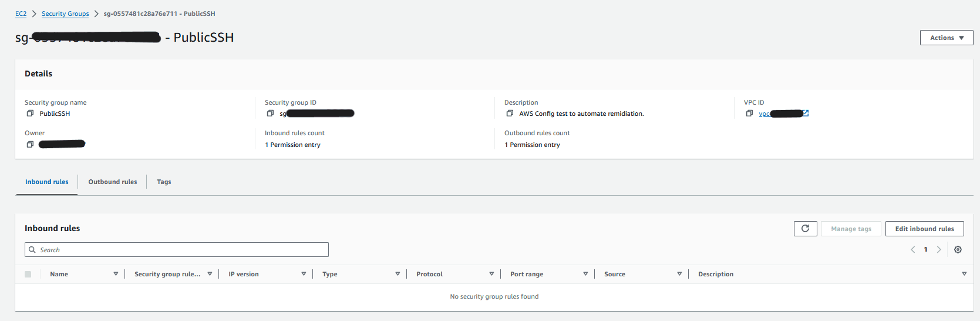The width and height of the screenshot is (980, 321).
Task: Toggle the select-all rules checkbox
Action: pyautogui.click(x=28, y=274)
